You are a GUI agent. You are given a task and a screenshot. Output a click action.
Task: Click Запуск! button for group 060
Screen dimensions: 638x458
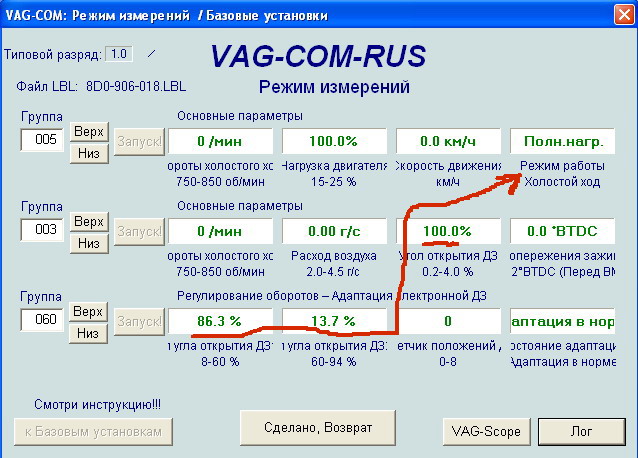(139, 322)
